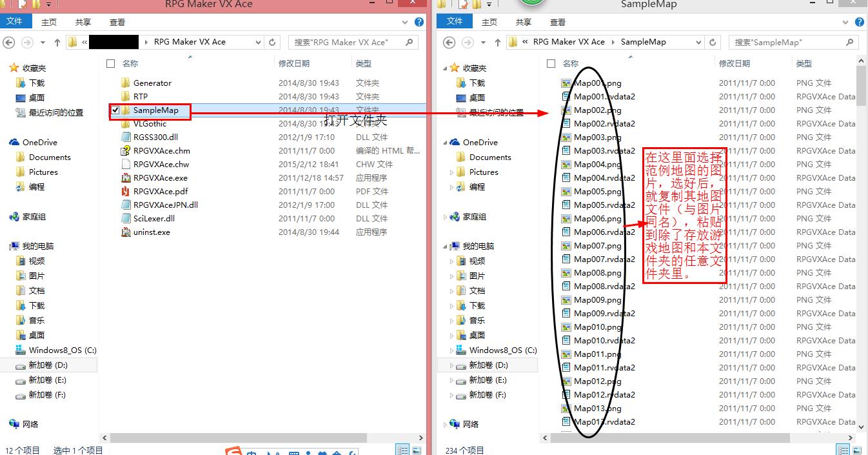Sort left window by 名称 column
The height and width of the screenshot is (455, 868).
pos(130,63)
